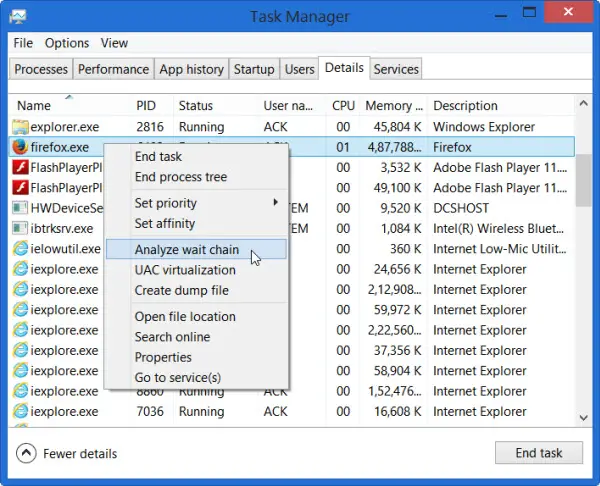This screenshot has height=486, width=600.
Task: Click the Firefox icon in process list
Action: 20,147
